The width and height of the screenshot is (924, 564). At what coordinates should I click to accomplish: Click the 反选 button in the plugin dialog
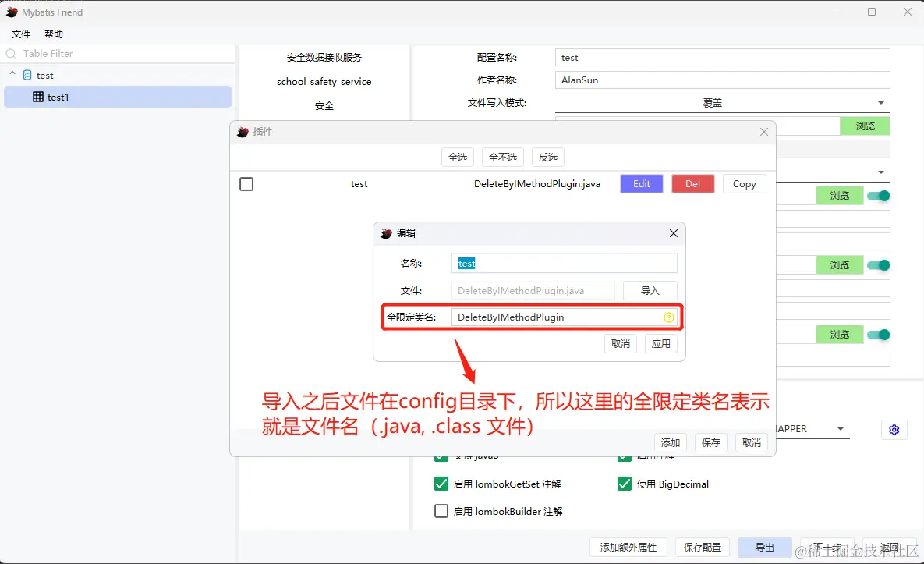coord(547,157)
